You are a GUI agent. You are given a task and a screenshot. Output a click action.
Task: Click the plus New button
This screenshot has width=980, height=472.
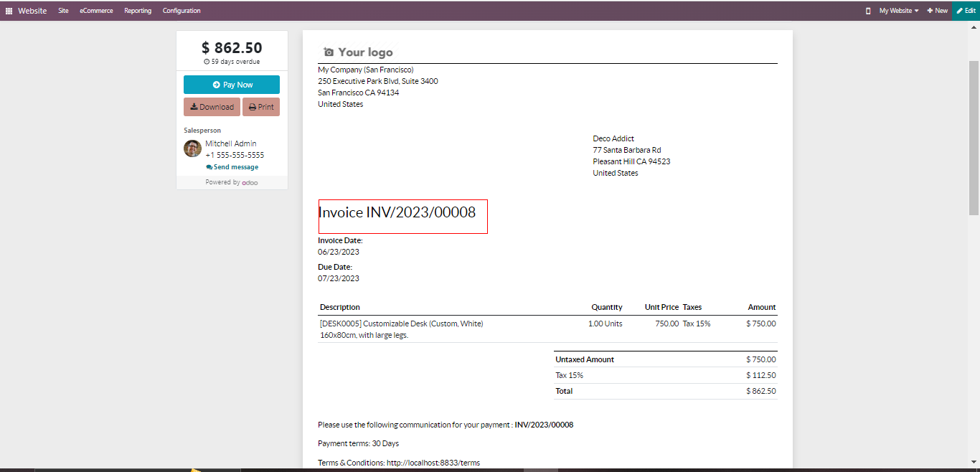(x=937, y=11)
